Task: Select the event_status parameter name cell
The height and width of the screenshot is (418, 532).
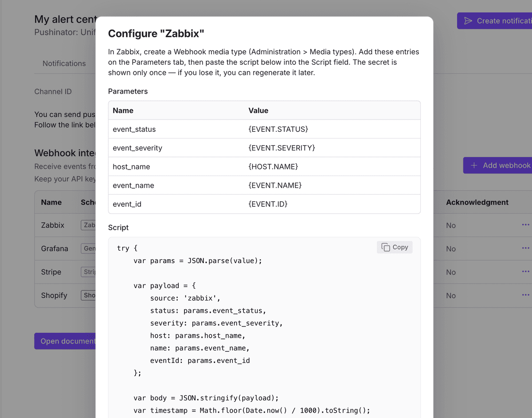Action: [x=176, y=129]
